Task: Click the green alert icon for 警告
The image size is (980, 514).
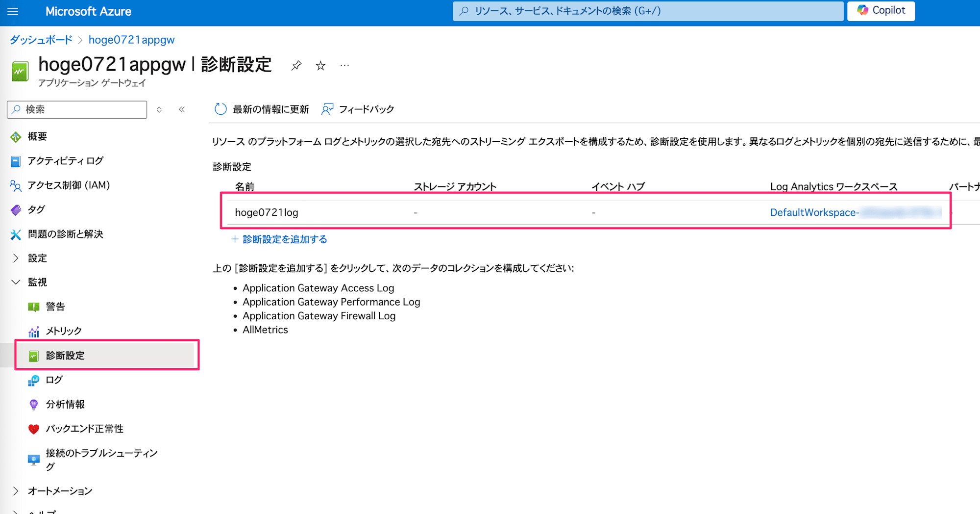Action: coord(33,307)
